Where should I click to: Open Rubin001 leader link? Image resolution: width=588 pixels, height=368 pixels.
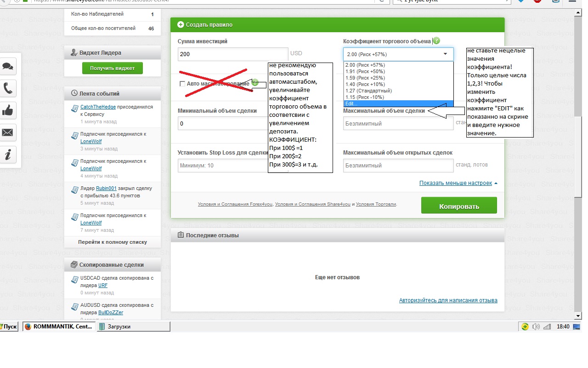tap(106, 188)
